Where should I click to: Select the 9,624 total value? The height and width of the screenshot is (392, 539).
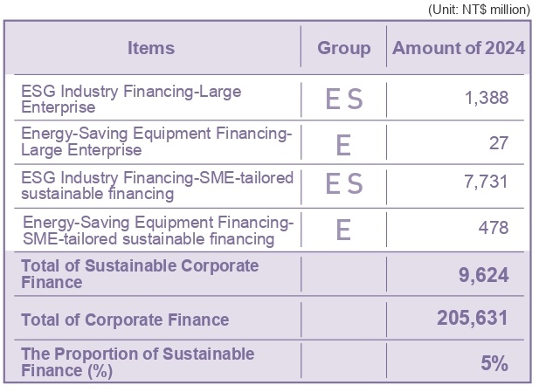click(x=484, y=276)
